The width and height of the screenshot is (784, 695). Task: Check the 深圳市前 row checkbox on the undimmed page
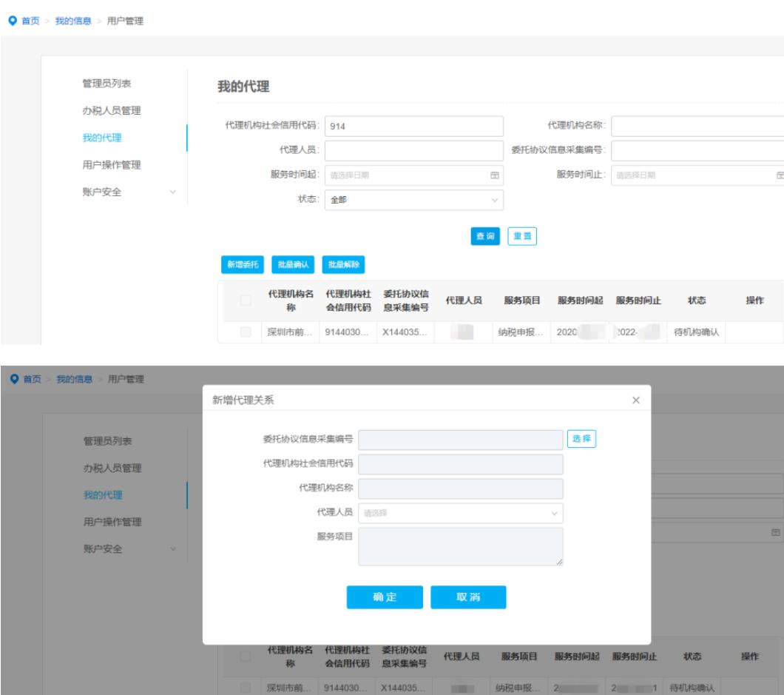point(246,332)
